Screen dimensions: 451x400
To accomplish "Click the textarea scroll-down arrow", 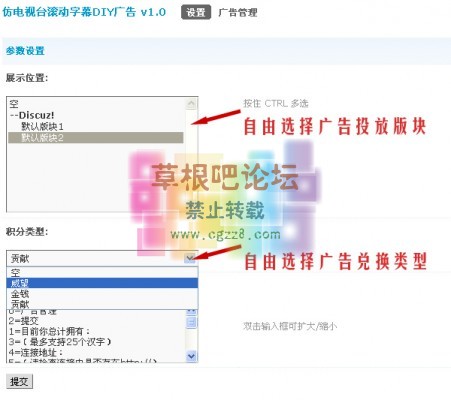I will 191,356.
